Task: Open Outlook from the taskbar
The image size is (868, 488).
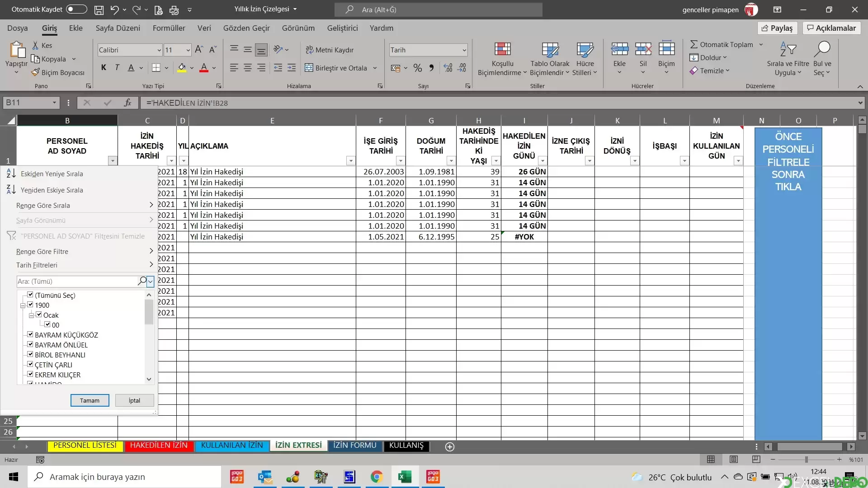Action: point(265,477)
